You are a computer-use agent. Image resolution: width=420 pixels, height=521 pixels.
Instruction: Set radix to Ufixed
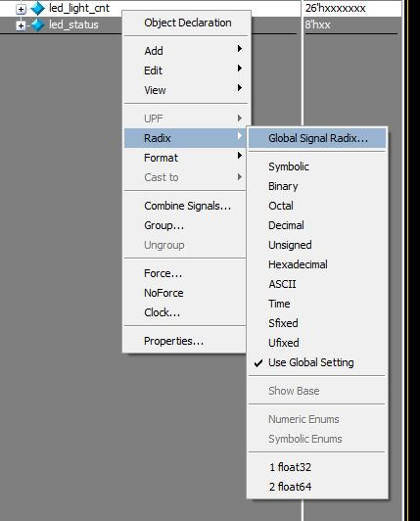[x=317, y=343]
